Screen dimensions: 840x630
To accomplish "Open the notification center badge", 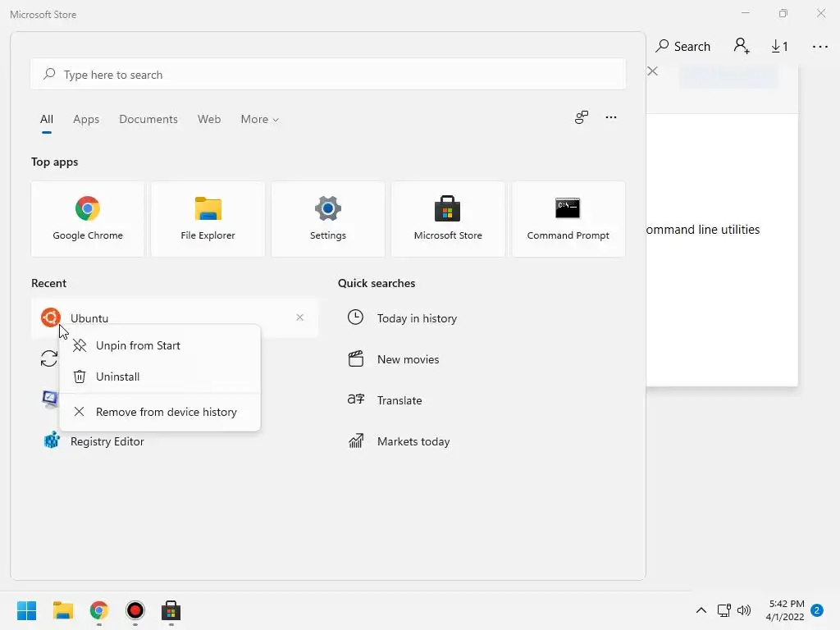I will coord(817,610).
